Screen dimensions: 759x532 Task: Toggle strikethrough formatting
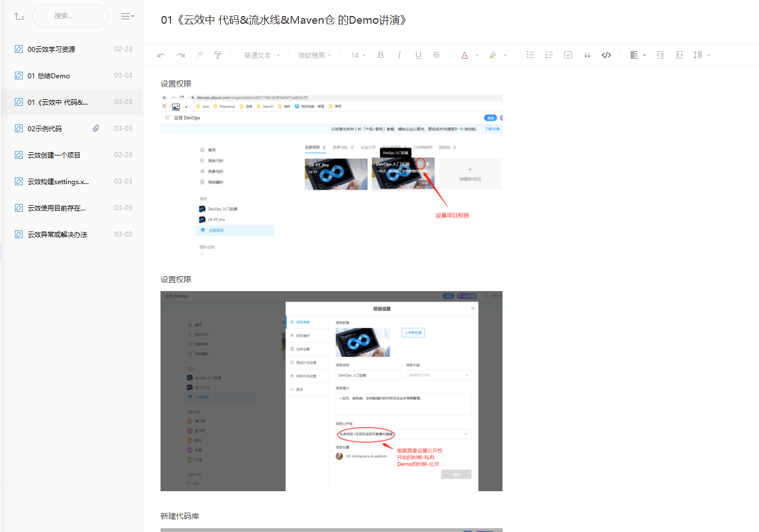coord(436,55)
